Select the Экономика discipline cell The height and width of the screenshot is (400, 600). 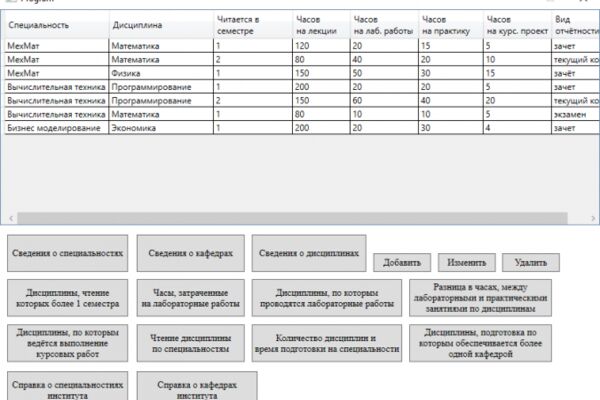click(161, 128)
